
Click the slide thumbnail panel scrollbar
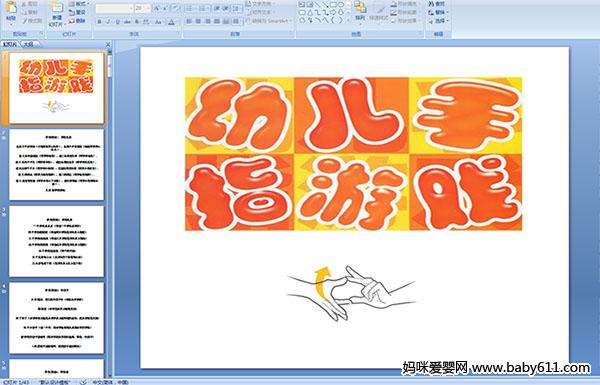(110, 214)
